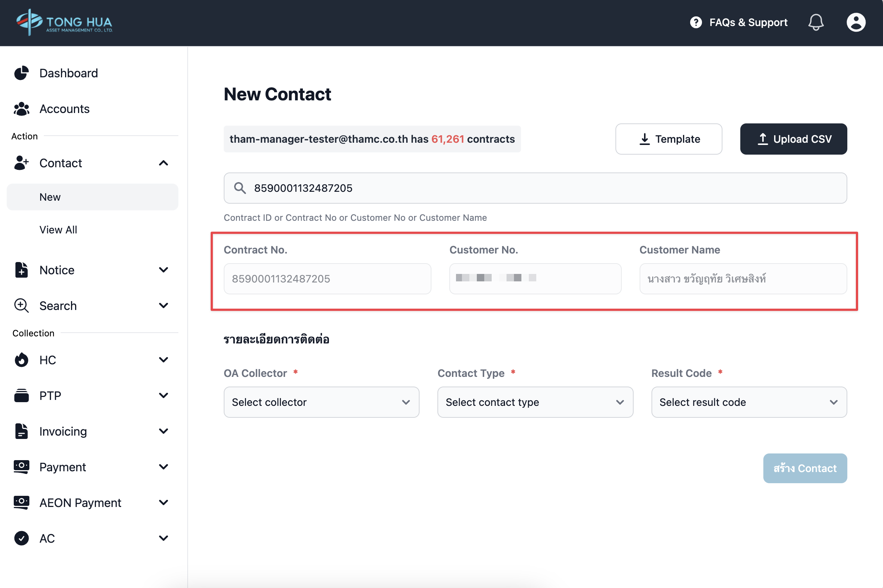Click the notification bell icon
Image resolution: width=883 pixels, height=588 pixels.
point(815,23)
